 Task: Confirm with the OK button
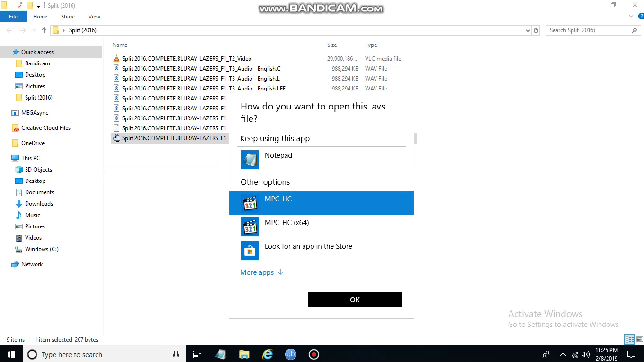click(355, 299)
